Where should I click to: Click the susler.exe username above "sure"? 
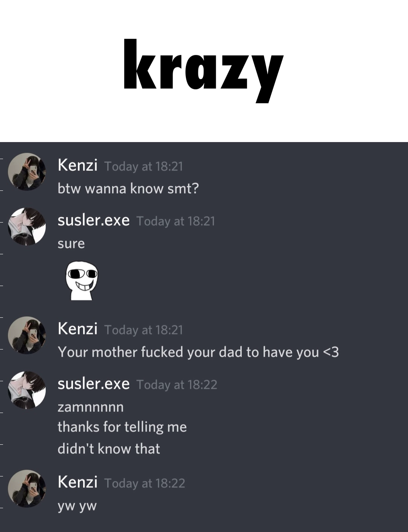pyautogui.click(x=93, y=220)
